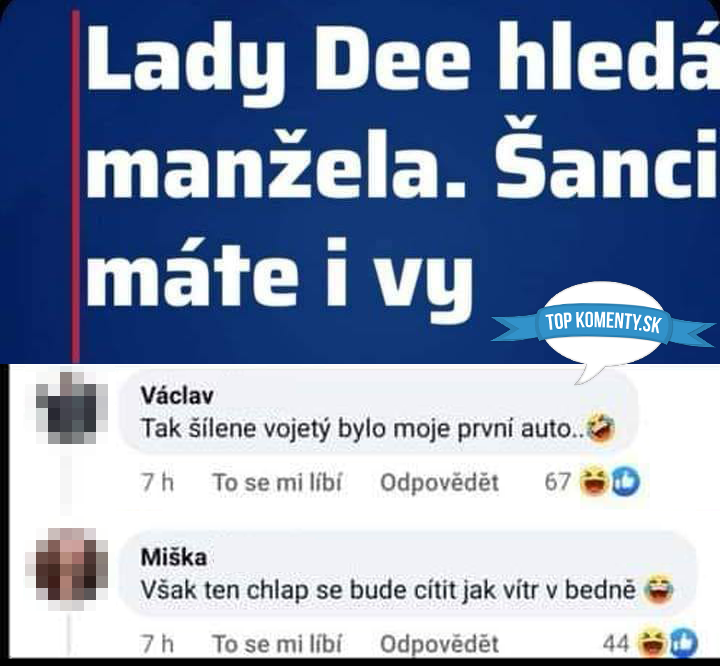Reply to Miška's comment via Odpovědět
The image size is (720, 666).
pyautogui.click(x=439, y=643)
